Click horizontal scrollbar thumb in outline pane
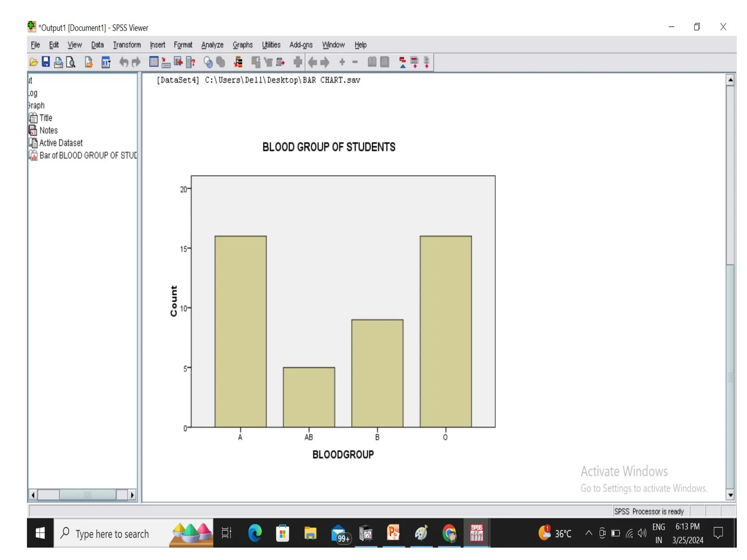747x560 pixels. [x=88, y=495]
